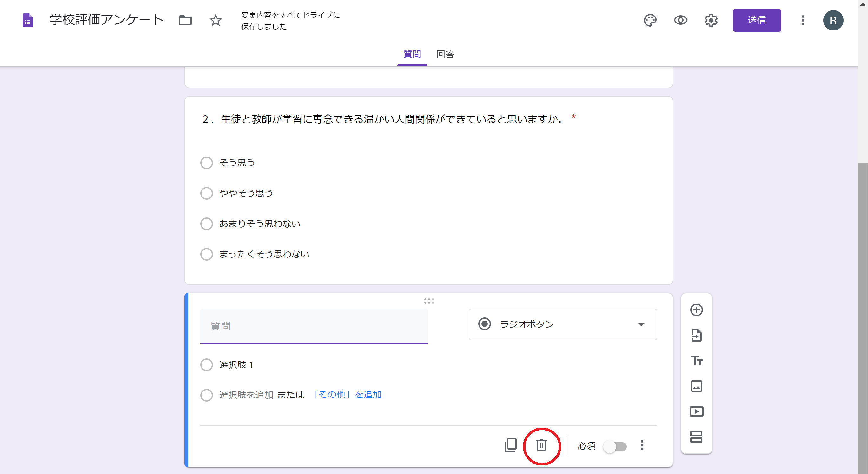Click 選択肢を追加 to add option

coord(246,395)
